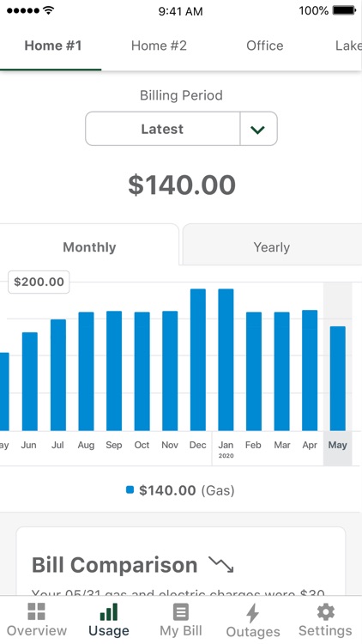This screenshot has height=644, width=362.
Task: Tap the Usage bar chart icon
Action: (x=109, y=611)
